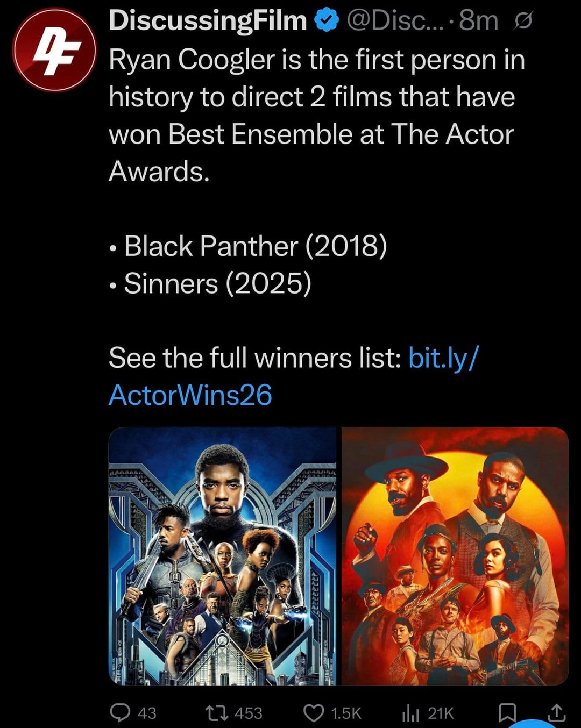
Task: Open the DiscussingFilm profile avatar
Action: pyautogui.click(x=54, y=50)
